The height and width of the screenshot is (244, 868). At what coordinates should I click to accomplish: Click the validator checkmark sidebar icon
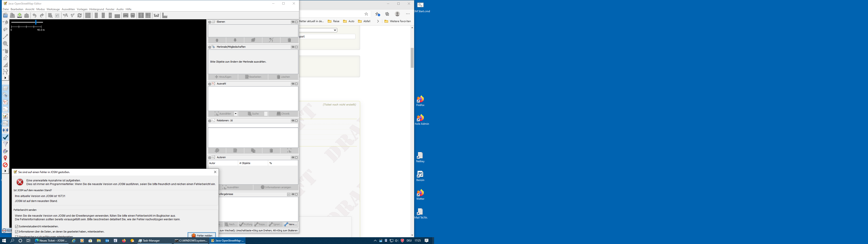[5, 137]
